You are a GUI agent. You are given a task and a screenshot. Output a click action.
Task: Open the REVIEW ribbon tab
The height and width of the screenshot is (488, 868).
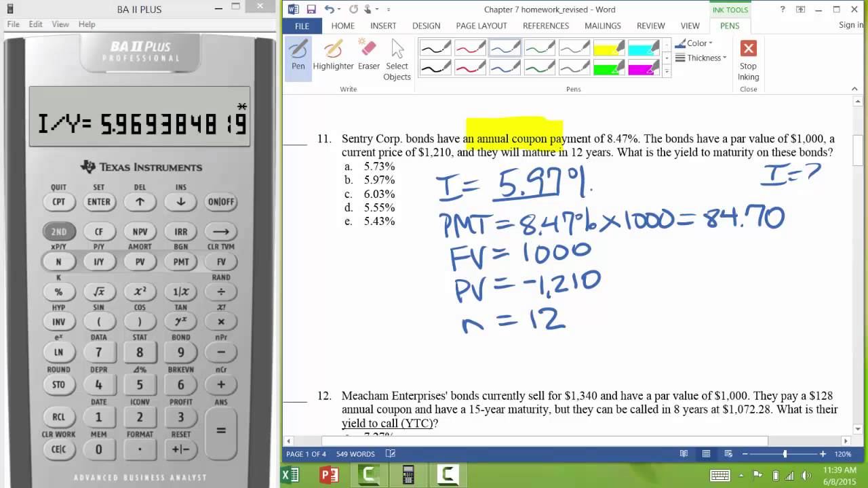coord(650,26)
